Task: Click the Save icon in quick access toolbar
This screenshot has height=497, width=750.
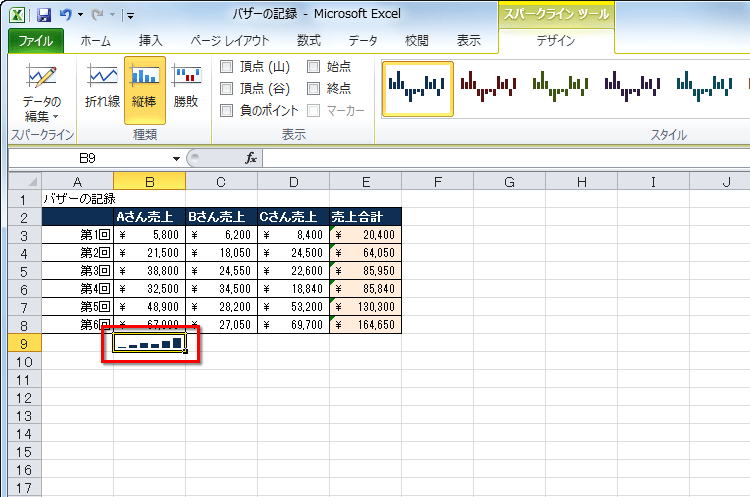Action: click(43, 16)
